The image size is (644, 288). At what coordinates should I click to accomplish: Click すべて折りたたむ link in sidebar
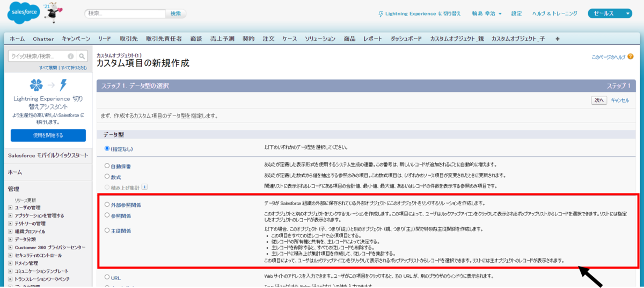point(74,68)
